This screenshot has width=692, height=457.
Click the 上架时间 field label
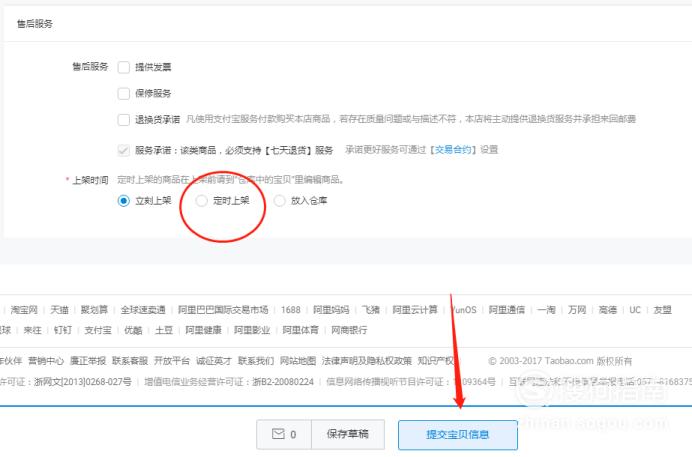point(90,180)
